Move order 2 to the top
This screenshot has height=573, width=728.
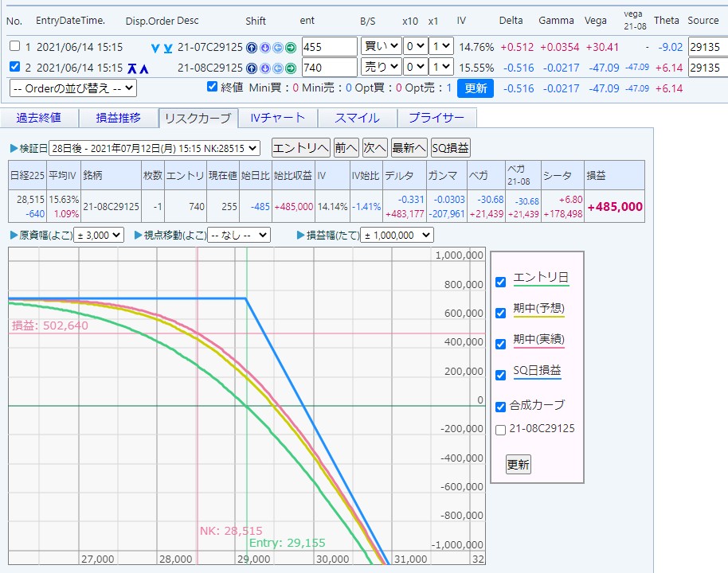coord(132,68)
